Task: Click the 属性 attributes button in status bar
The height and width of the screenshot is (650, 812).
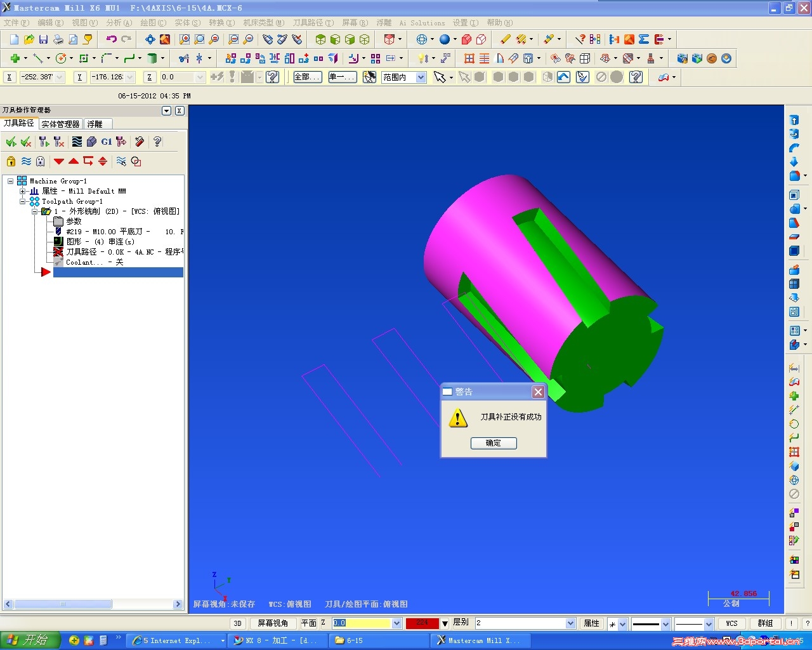Action: pyautogui.click(x=592, y=623)
